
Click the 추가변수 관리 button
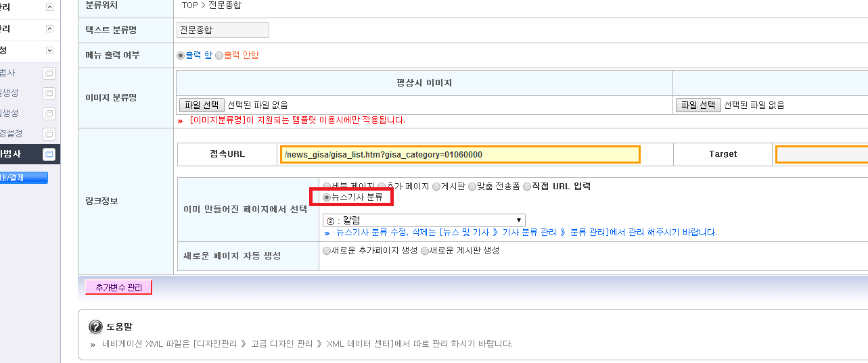118,287
